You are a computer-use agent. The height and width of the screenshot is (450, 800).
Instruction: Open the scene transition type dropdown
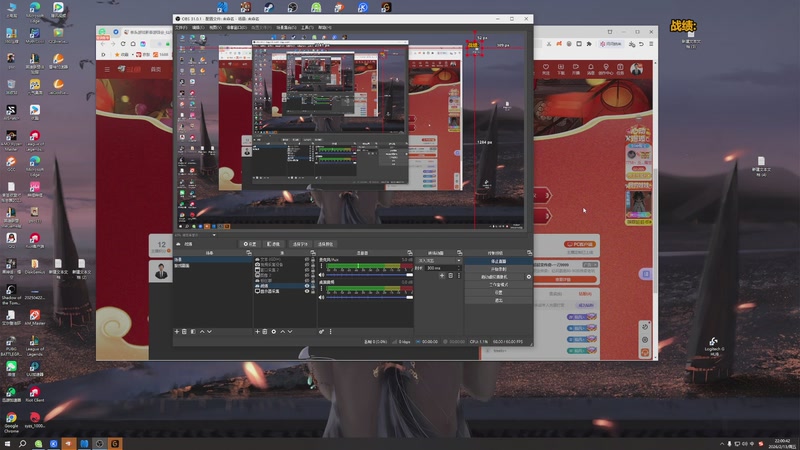[x=439, y=261]
